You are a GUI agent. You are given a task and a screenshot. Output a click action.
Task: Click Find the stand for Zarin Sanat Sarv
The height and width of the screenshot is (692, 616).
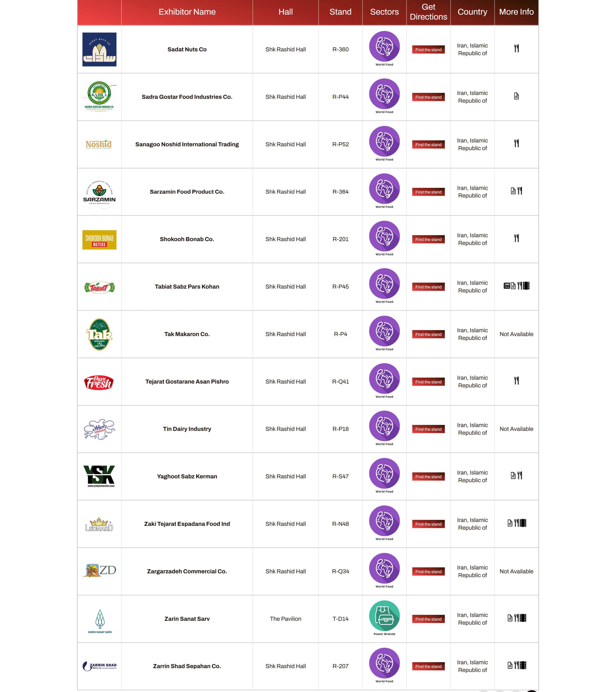tap(428, 619)
